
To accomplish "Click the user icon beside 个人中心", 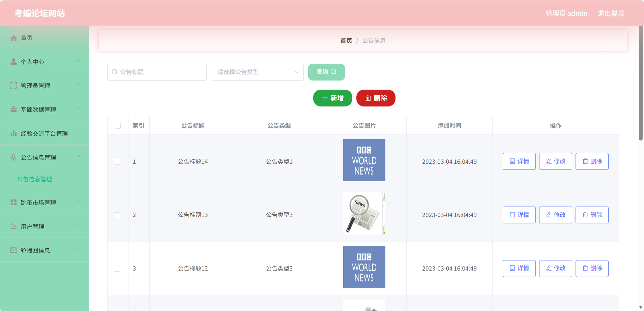I will pyautogui.click(x=13, y=62).
